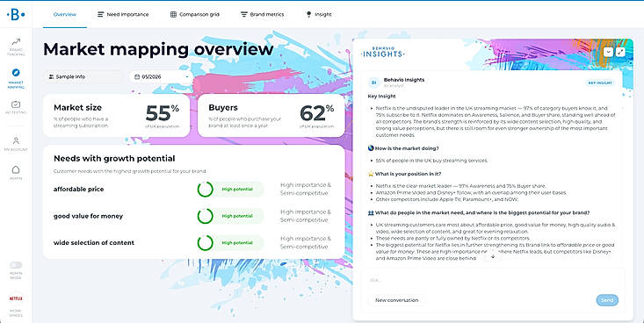
Task: Open Brand Tracking in the sidebar
Action: [16, 47]
